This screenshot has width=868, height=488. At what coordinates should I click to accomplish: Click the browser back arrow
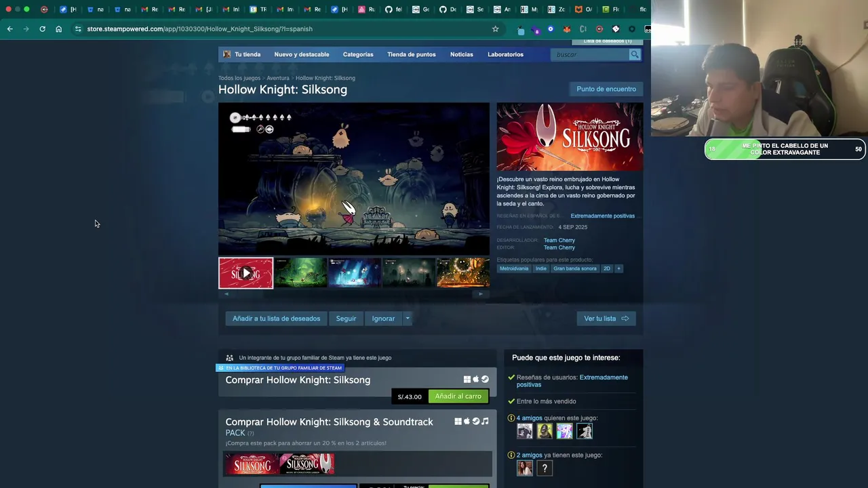coord(9,29)
